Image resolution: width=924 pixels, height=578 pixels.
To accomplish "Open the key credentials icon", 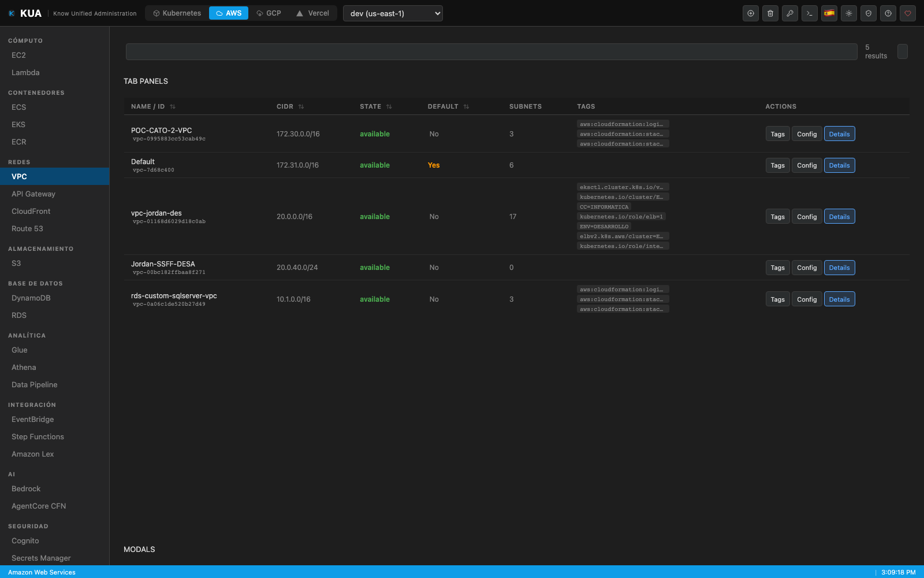I will (x=790, y=13).
